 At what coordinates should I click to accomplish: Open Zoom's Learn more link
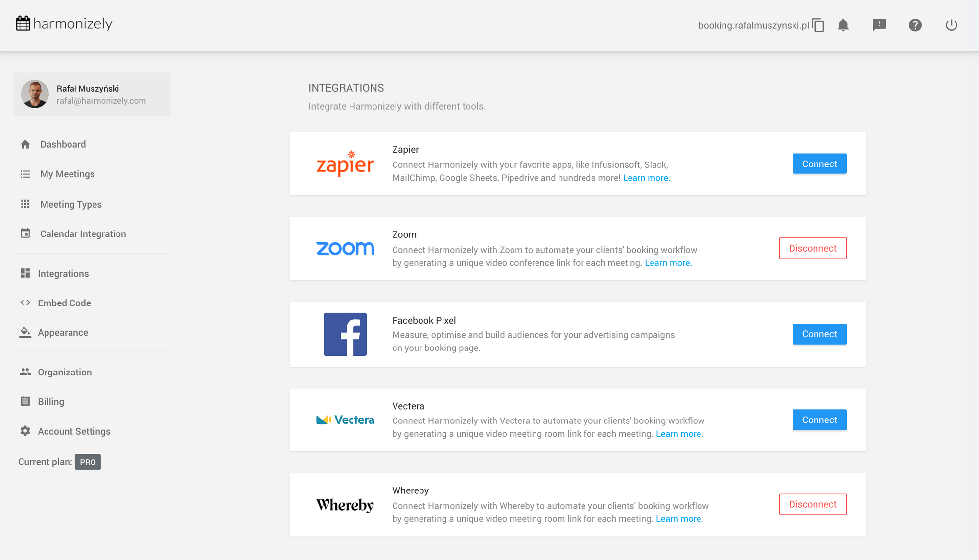668,263
